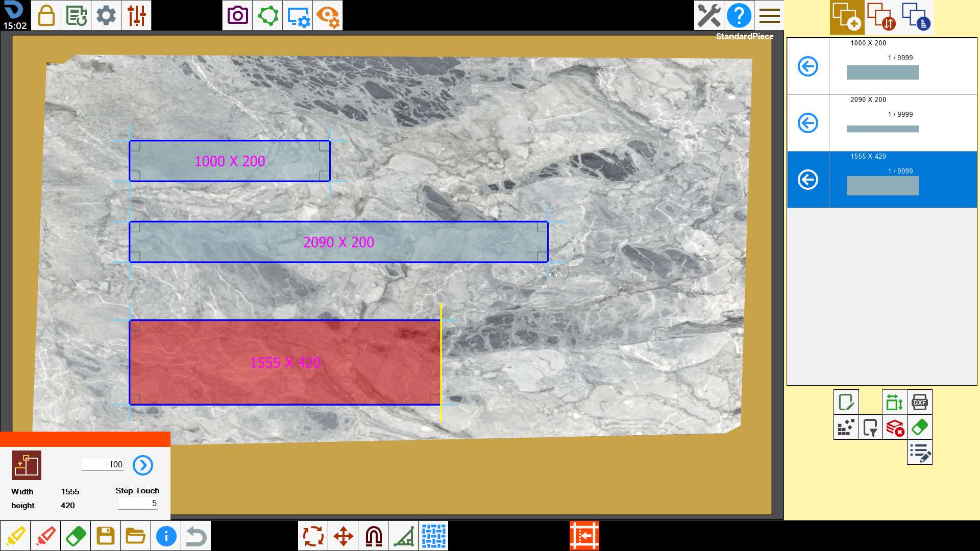The image size is (980, 551).
Task: Select 2090 X 200 piece thumbnail in list
Action: pyautogui.click(x=883, y=129)
